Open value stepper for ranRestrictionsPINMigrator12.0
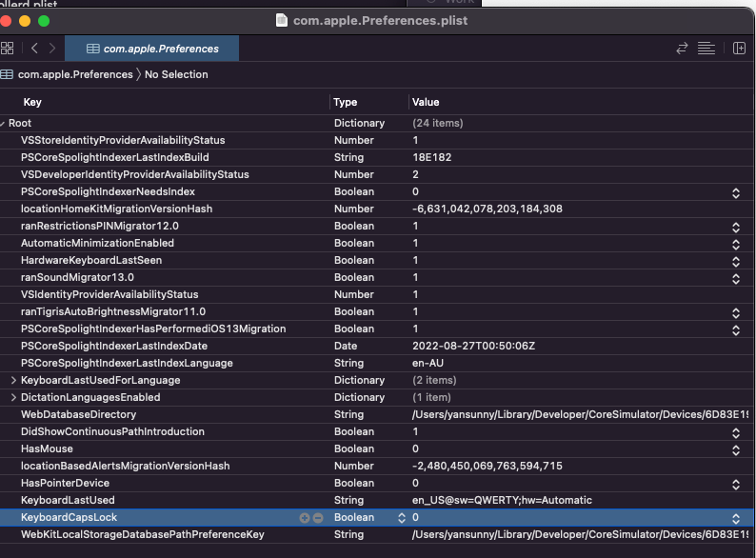 tap(736, 228)
